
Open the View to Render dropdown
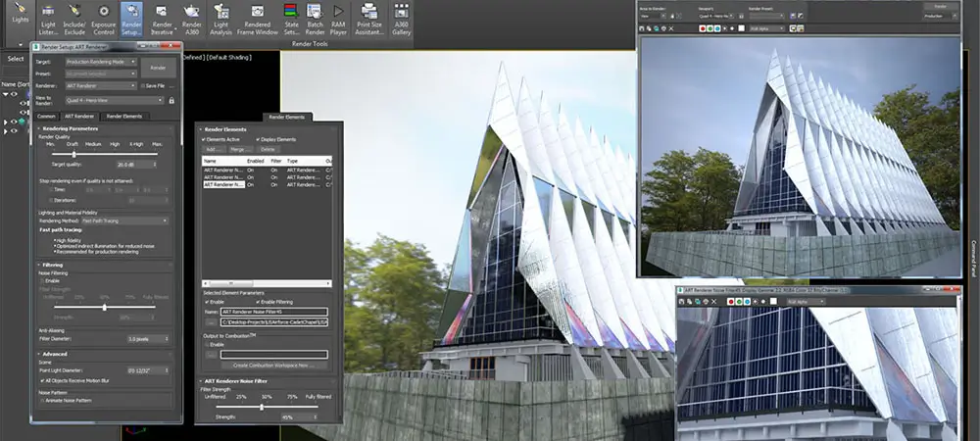click(116, 99)
